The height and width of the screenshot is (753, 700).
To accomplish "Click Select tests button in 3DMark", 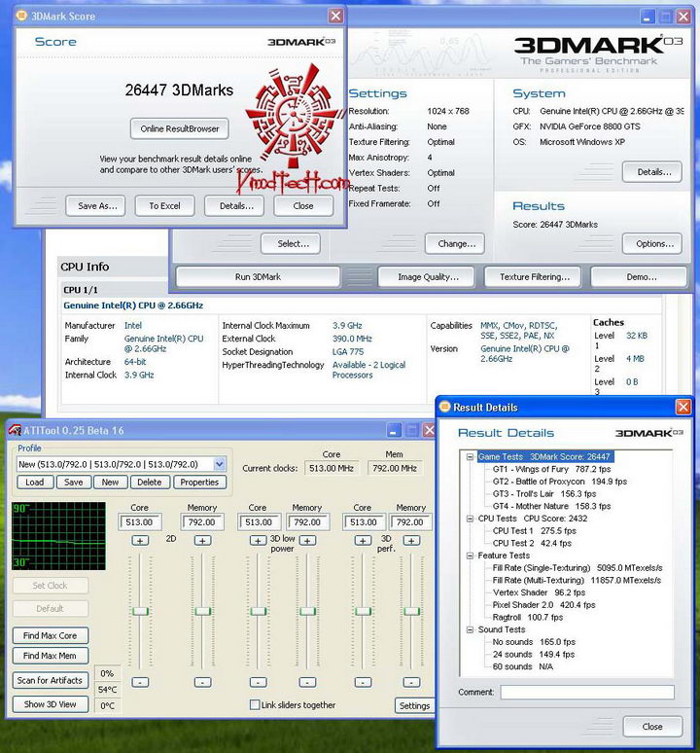I will click(291, 243).
